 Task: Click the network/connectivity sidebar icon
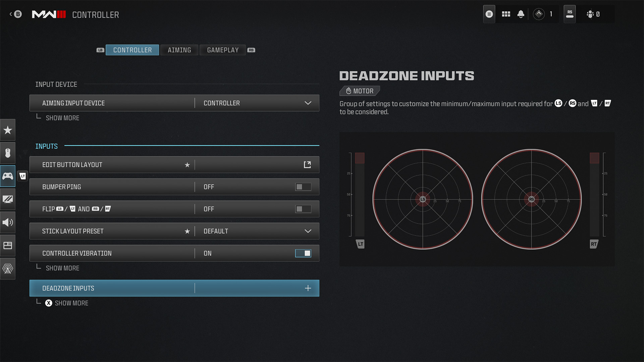(7, 268)
